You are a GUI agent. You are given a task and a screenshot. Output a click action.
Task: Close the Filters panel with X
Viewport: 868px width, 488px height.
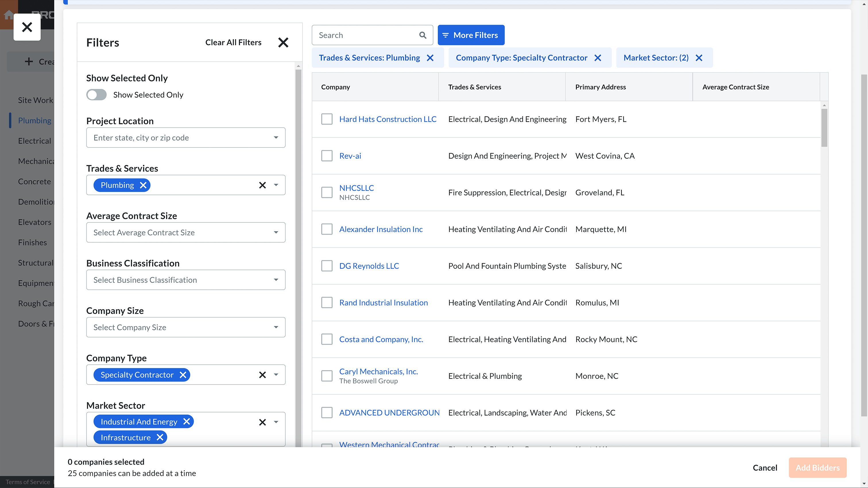coord(283,42)
